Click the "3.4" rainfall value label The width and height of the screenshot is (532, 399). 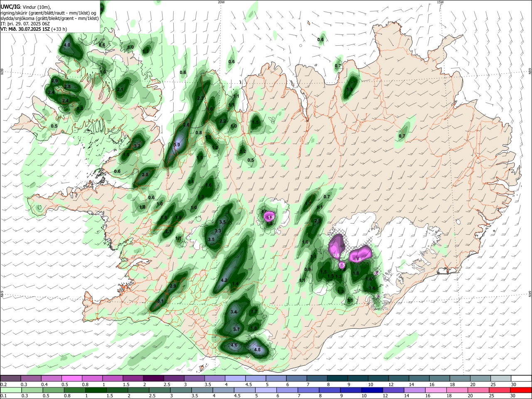234,312
